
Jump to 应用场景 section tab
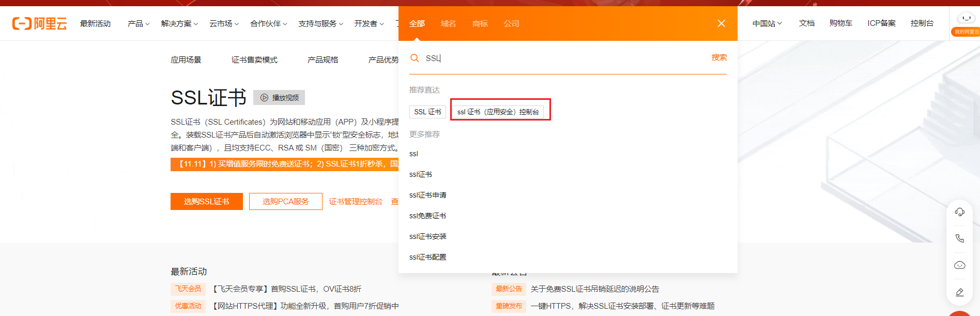tap(186, 60)
